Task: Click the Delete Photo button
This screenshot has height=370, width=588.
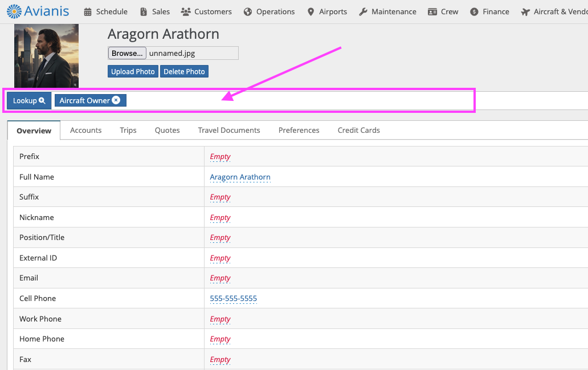Action: [x=184, y=71]
